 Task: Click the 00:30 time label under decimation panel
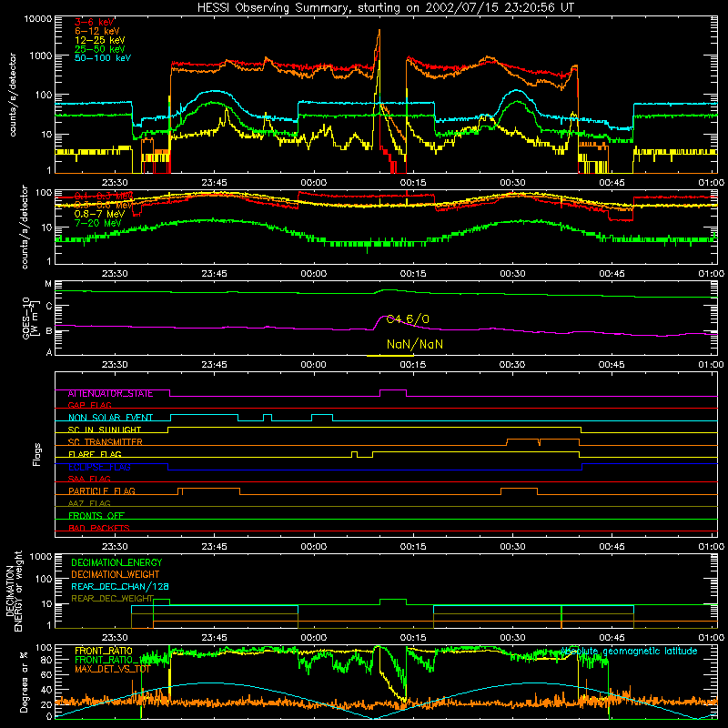tap(512, 638)
